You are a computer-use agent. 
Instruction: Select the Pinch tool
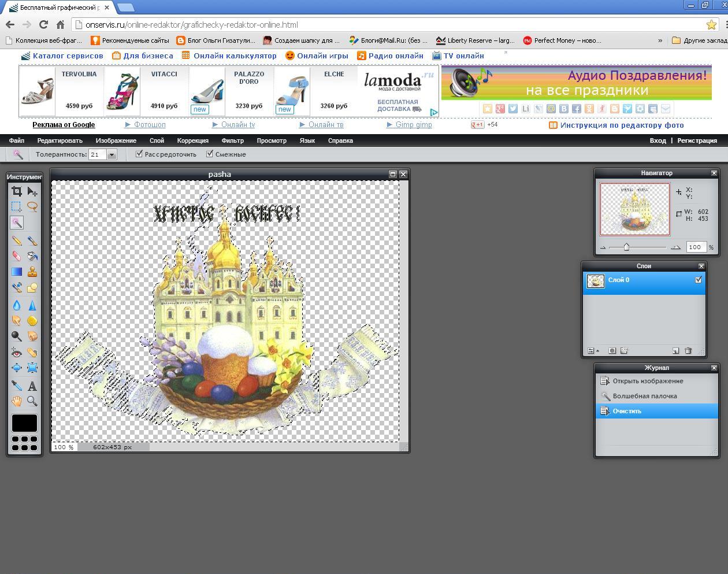pyautogui.click(x=32, y=368)
